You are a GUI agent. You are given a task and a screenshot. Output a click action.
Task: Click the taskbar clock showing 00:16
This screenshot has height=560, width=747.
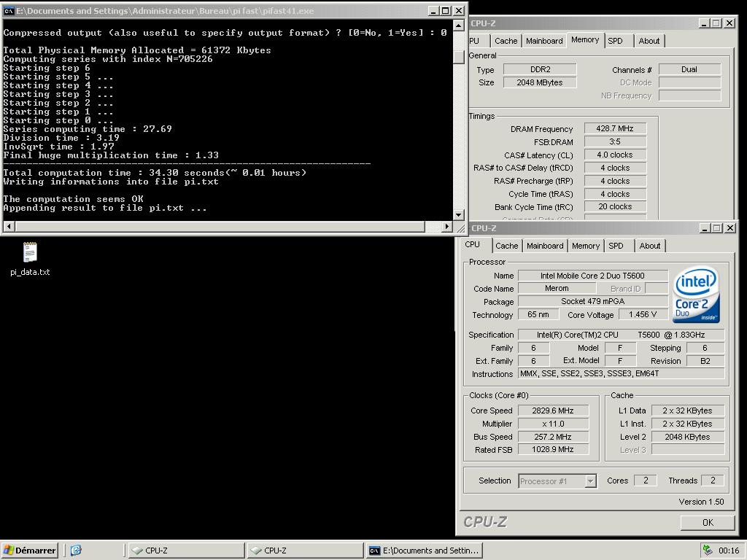(729, 551)
